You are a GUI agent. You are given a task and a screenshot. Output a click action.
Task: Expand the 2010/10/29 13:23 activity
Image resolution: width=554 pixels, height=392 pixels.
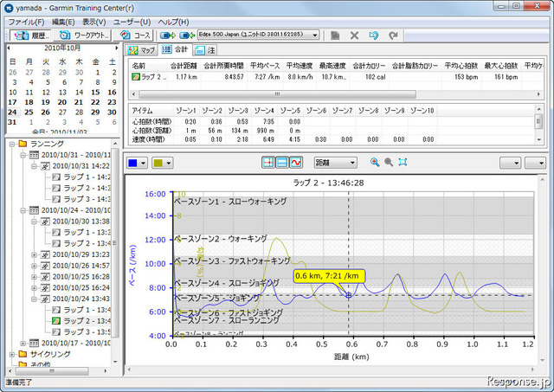point(35,254)
